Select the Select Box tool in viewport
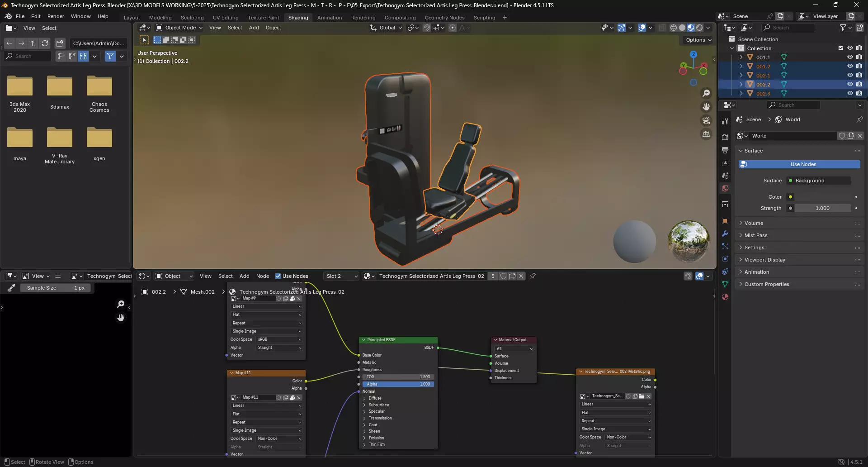Image resolution: width=868 pixels, height=467 pixels. click(x=144, y=40)
